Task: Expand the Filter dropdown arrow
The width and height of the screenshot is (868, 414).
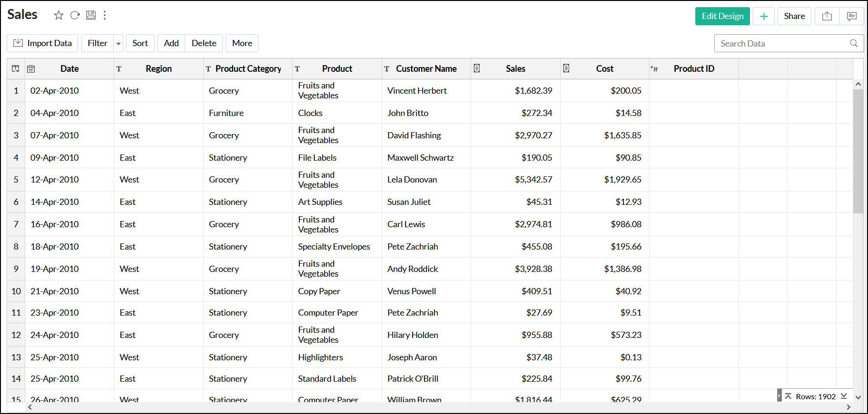Action: pyautogui.click(x=118, y=43)
